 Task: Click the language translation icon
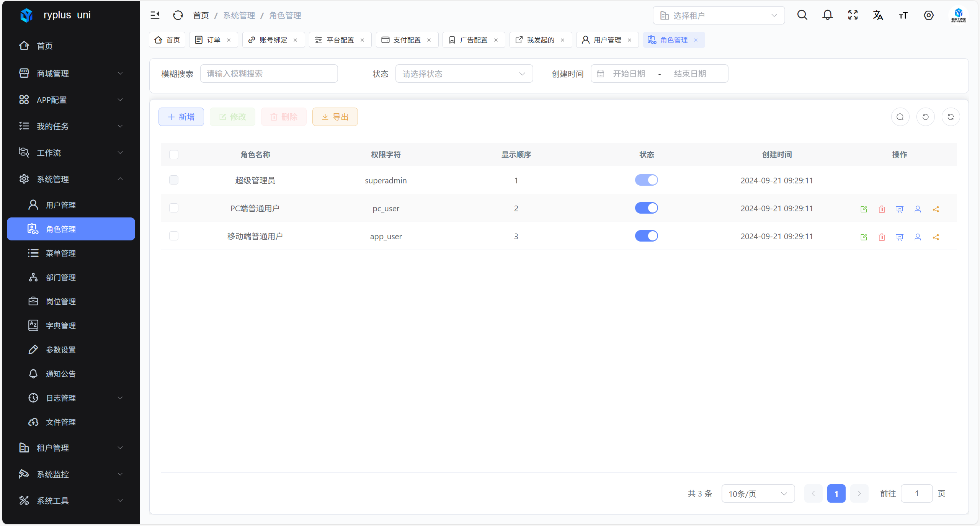point(878,15)
